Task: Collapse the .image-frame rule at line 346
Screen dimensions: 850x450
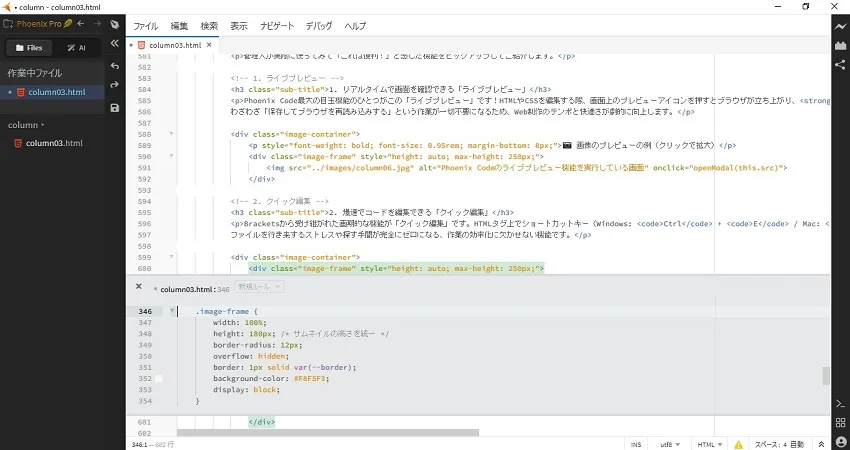Action: pyautogui.click(x=171, y=311)
